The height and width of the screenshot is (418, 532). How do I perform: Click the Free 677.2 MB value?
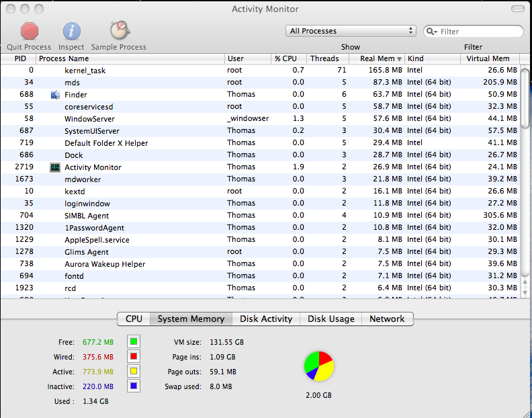pyautogui.click(x=98, y=342)
